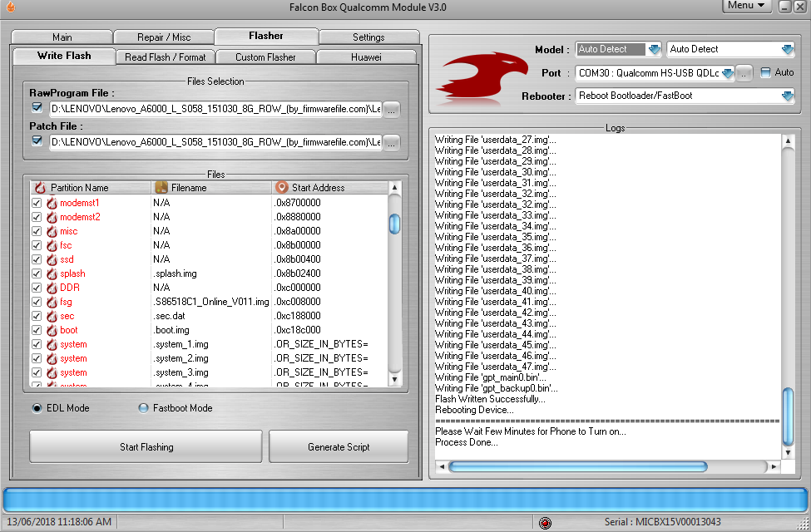
Task: Click the flame icon beside splash partition
Action: click(52, 273)
